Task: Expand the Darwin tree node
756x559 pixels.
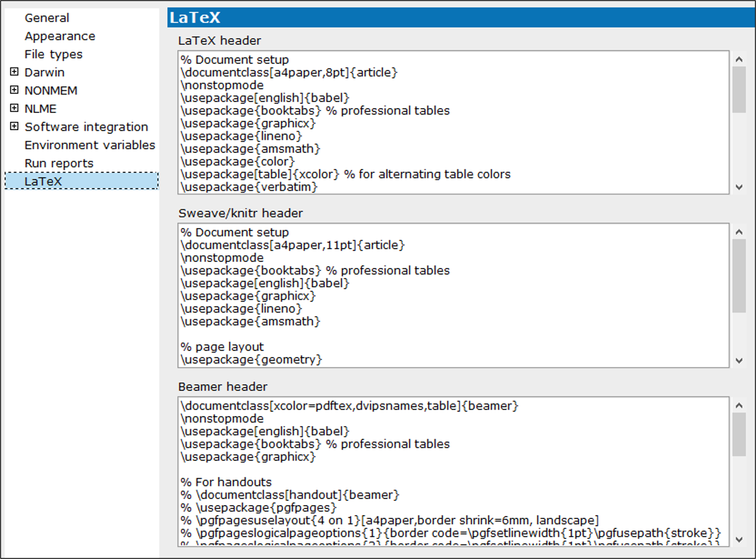Action: pyautogui.click(x=14, y=72)
